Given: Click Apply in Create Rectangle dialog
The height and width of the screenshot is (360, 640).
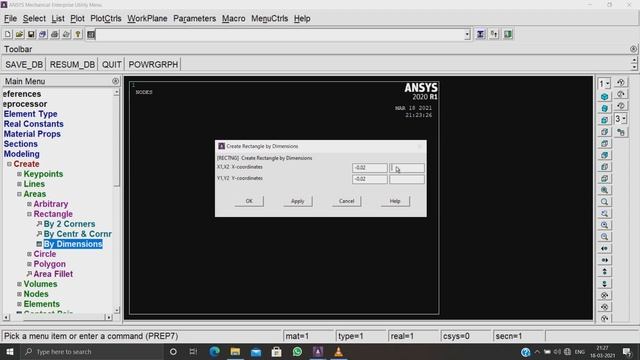Looking at the screenshot, I should click(298, 201).
